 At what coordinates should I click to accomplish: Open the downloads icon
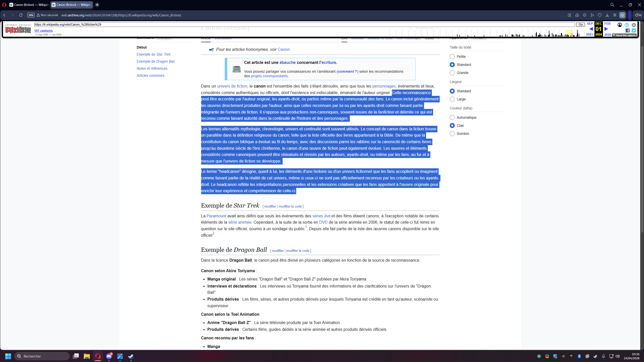[607, 15]
